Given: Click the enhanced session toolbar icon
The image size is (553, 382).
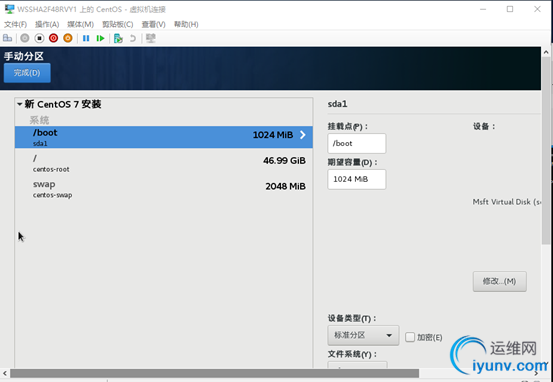Looking at the screenshot, I should (151, 38).
